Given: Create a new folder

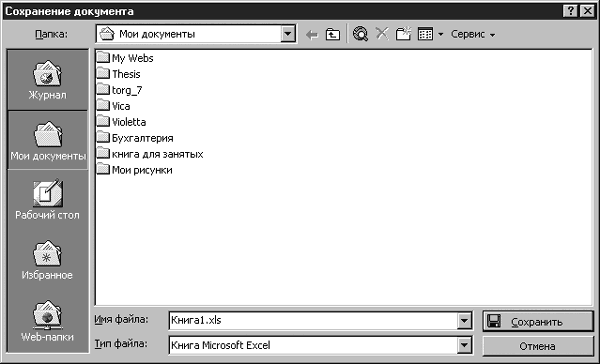Looking at the screenshot, I should tap(403, 34).
